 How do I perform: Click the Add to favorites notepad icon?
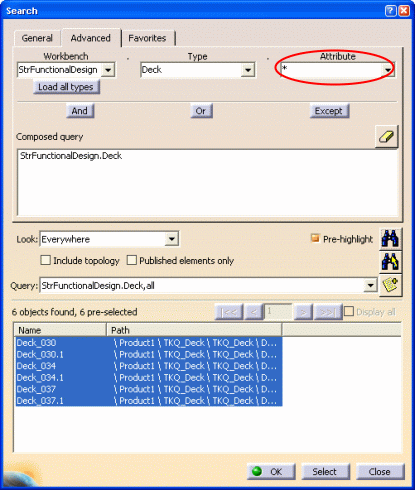click(x=390, y=285)
